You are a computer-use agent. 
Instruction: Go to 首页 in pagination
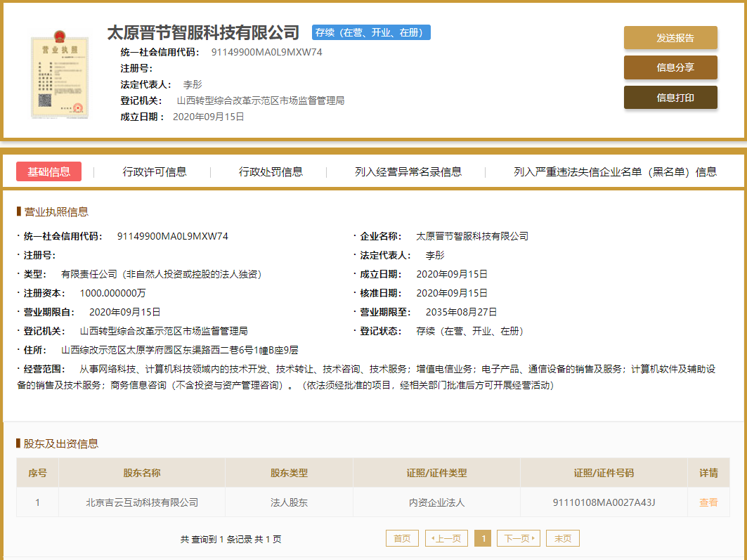402,538
